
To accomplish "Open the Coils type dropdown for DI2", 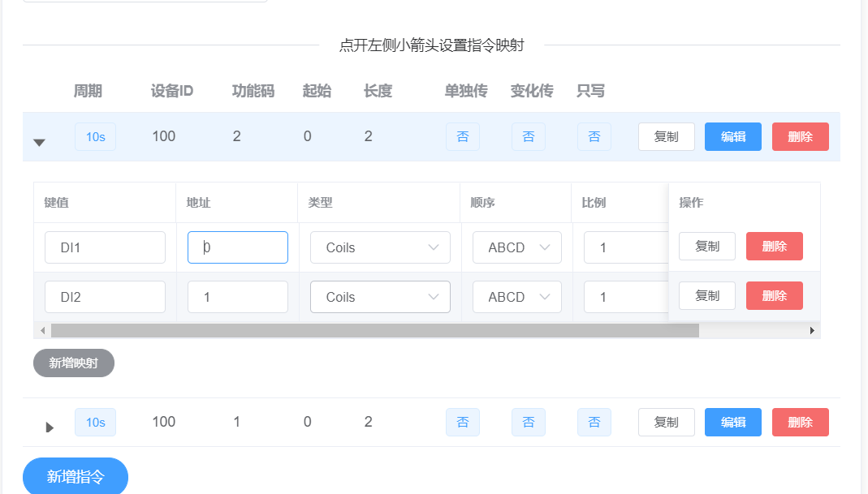I will coord(380,297).
